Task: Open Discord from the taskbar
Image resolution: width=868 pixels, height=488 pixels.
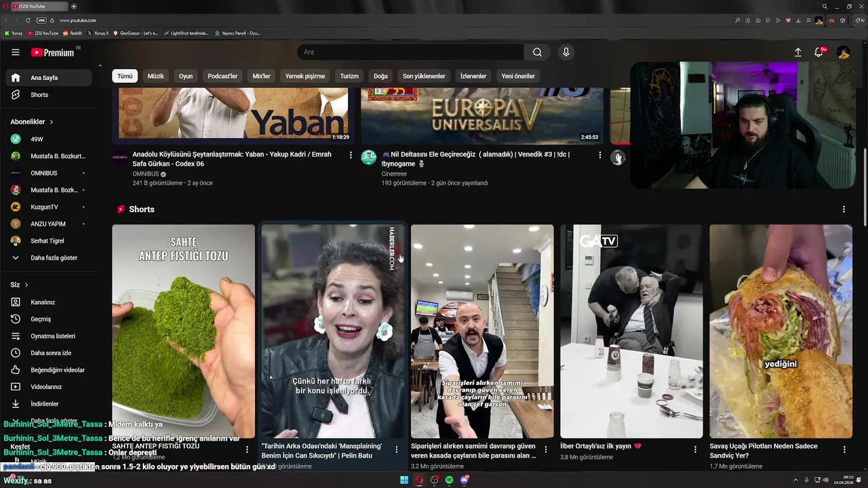Action: (x=465, y=481)
